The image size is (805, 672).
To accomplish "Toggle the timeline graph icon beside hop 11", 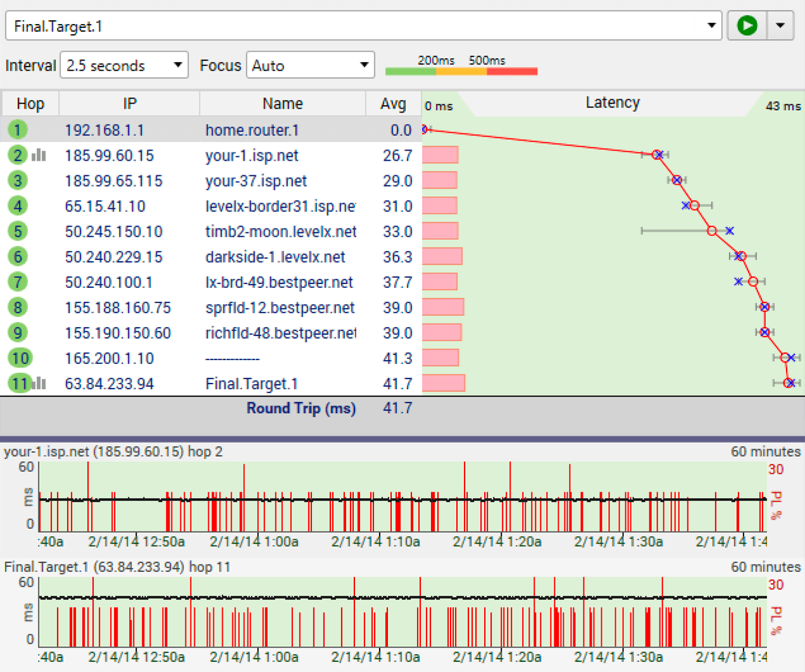I will click(x=38, y=383).
